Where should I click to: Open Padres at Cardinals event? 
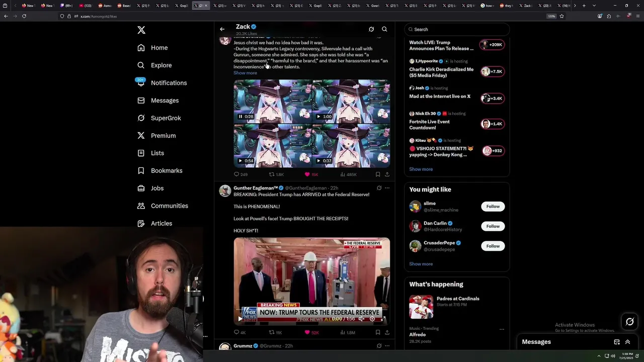coord(457,307)
